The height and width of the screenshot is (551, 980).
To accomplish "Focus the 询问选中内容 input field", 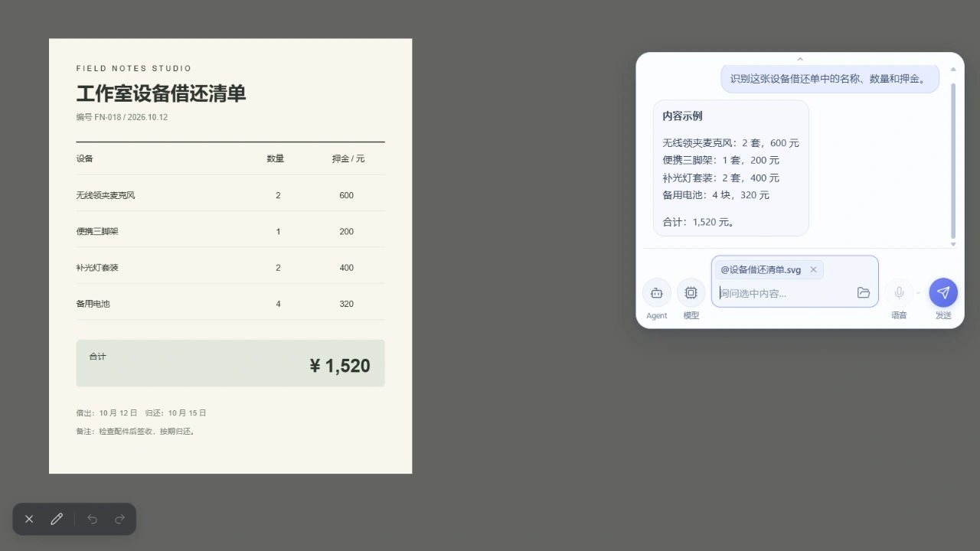I will pyautogui.click(x=786, y=293).
